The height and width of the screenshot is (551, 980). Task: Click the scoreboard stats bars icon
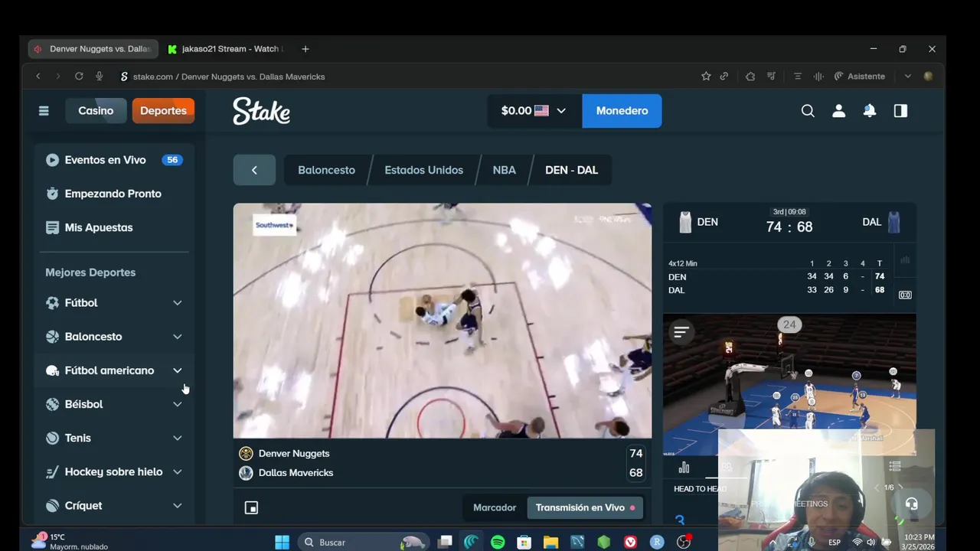(905, 260)
